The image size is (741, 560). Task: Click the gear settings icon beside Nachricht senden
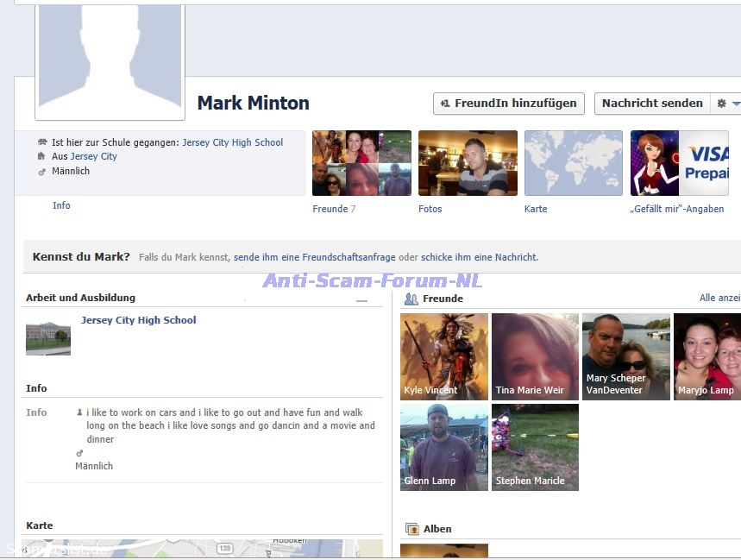(x=721, y=104)
